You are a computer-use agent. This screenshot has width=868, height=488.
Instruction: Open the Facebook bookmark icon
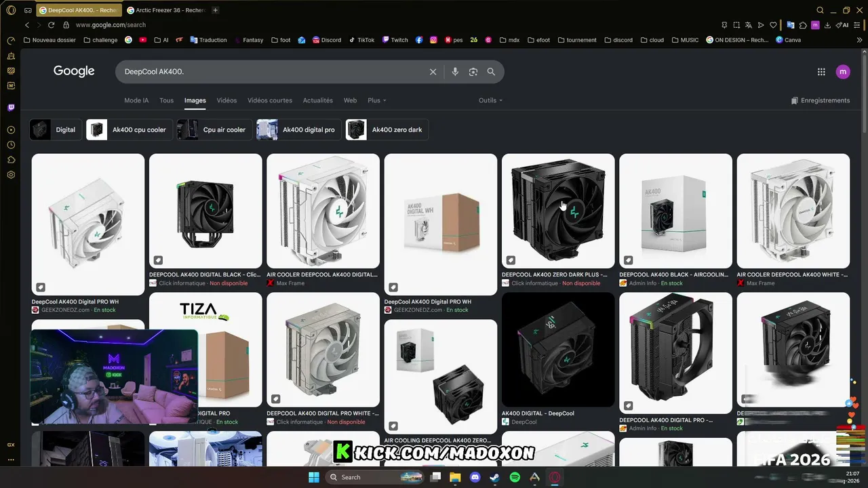pyautogui.click(x=419, y=40)
